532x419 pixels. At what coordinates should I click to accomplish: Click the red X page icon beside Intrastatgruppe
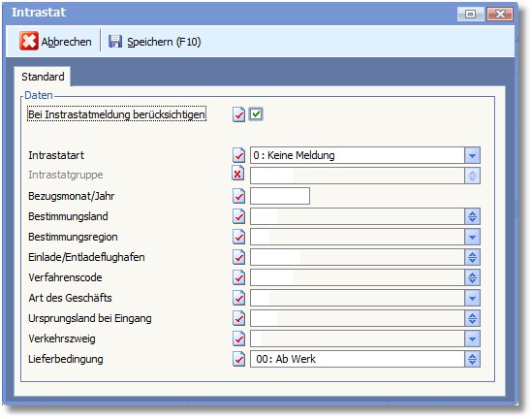pyautogui.click(x=238, y=174)
